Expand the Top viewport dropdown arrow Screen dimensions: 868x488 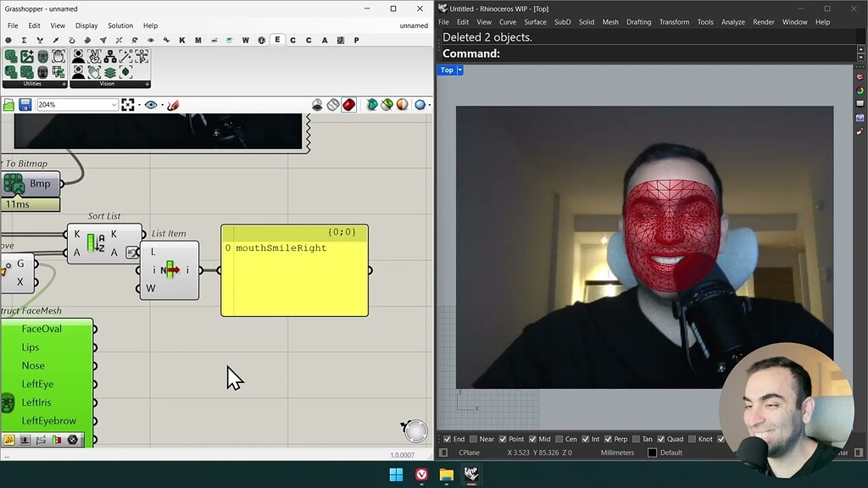point(460,70)
